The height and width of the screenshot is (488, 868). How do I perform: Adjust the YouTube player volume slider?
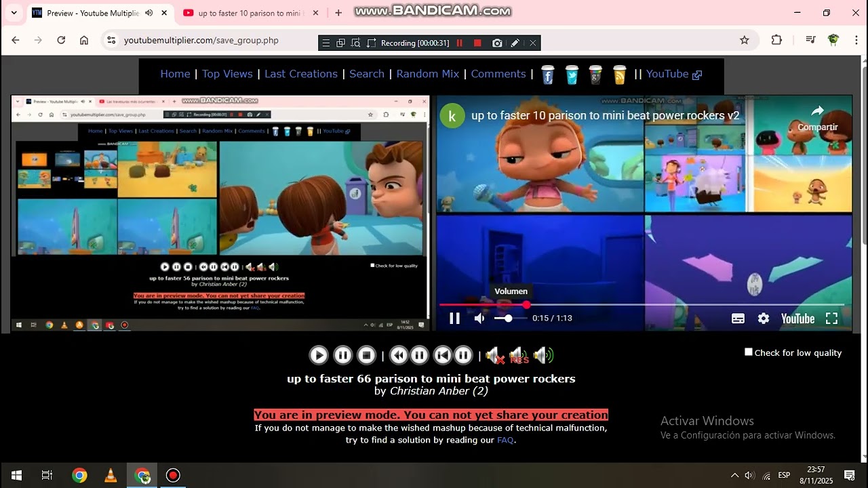pos(510,319)
